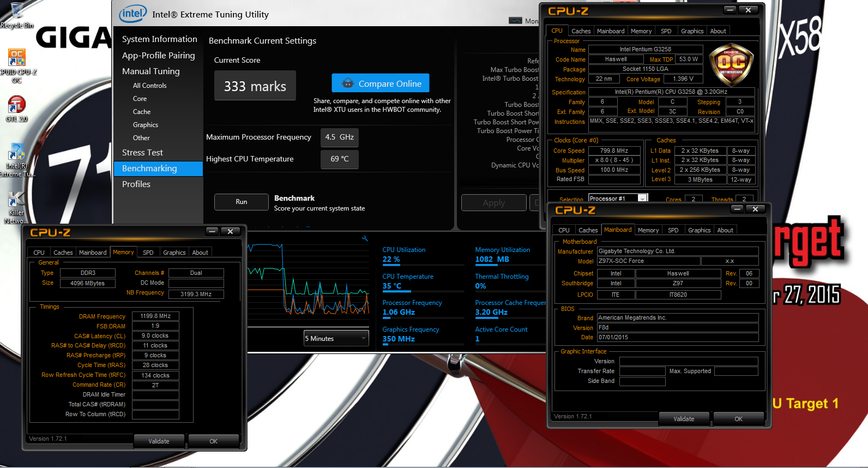
Task: Click the Thermal Throttling 0% value
Action: pos(480,286)
